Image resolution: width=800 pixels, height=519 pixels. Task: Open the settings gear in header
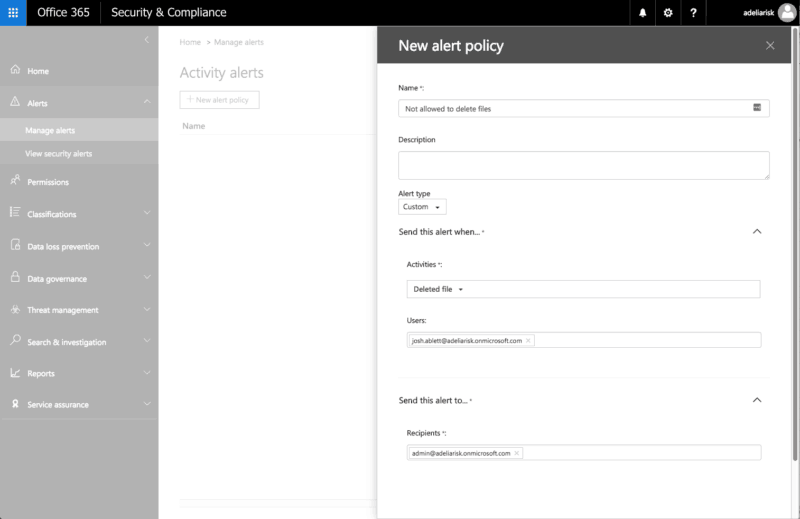(668, 13)
